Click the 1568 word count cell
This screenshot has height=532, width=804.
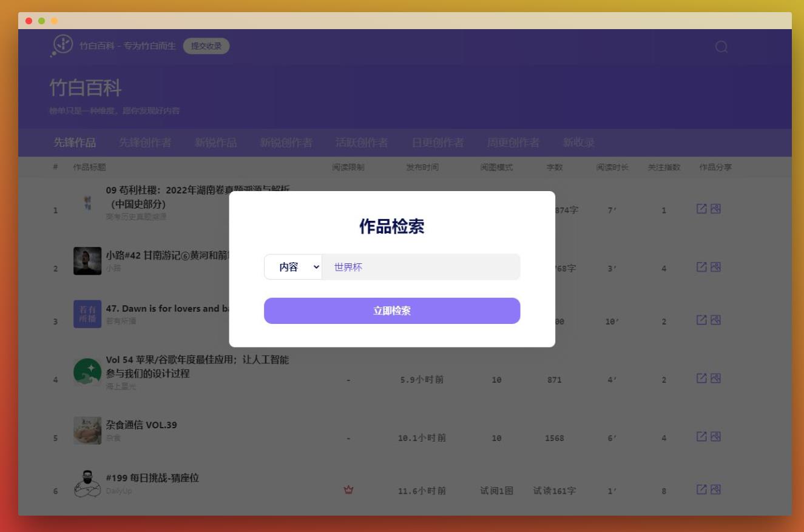tap(555, 438)
